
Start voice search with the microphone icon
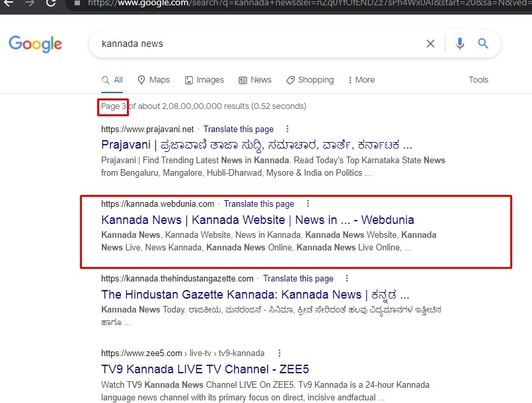click(x=460, y=44)
